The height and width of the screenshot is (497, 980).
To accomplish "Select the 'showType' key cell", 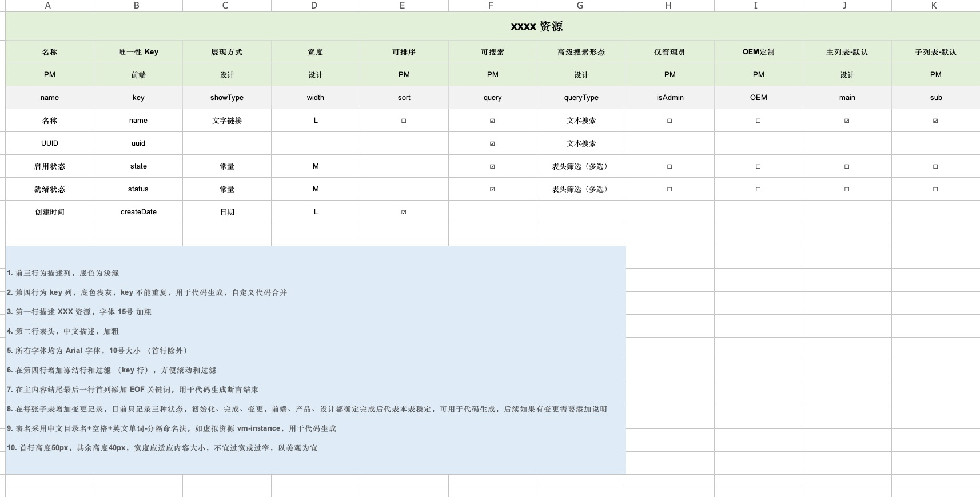I will [227, 98].
